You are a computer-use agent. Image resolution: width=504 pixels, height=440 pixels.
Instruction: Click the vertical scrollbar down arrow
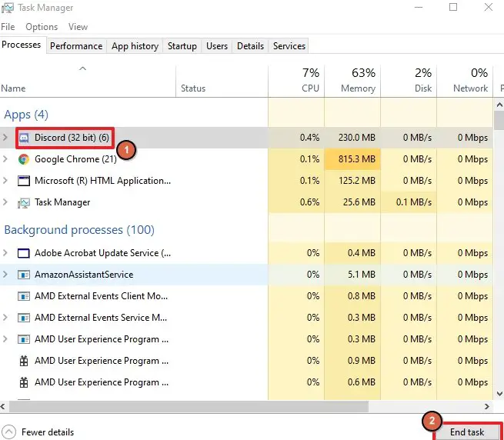[499, 393]
